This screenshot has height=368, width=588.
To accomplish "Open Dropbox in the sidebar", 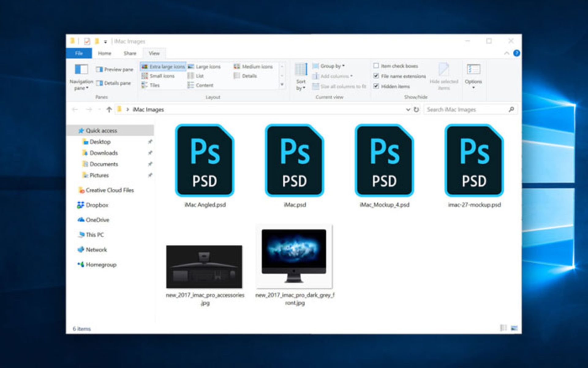I will pyautogui.click(x=97, y=205).
